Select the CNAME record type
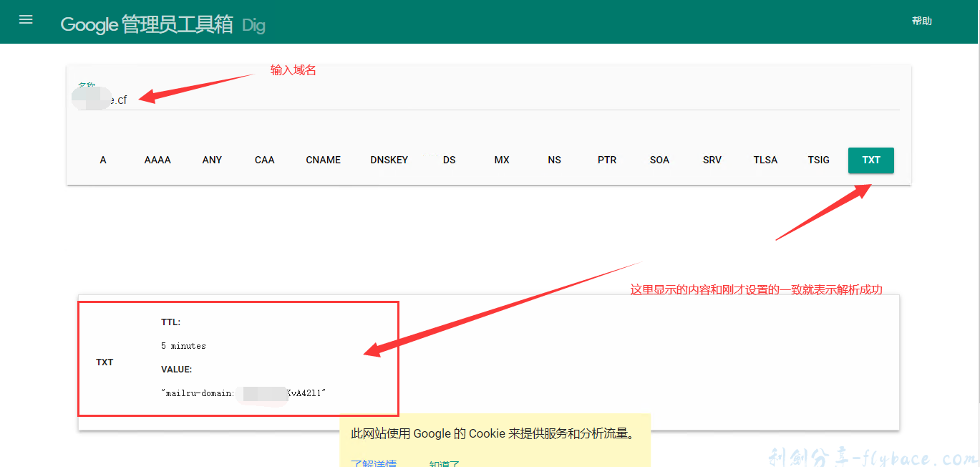980x467 pixels. [323, 160]
